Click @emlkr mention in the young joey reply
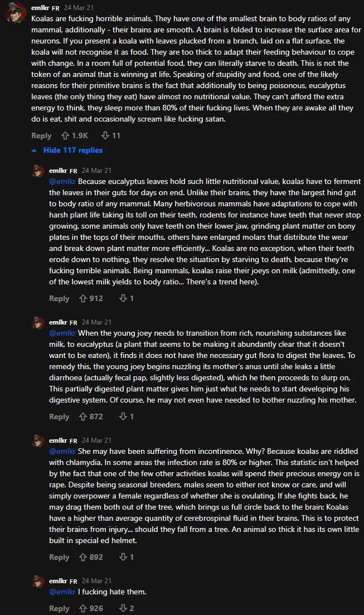This screenshot has width=364, height=615. (62, 333)
